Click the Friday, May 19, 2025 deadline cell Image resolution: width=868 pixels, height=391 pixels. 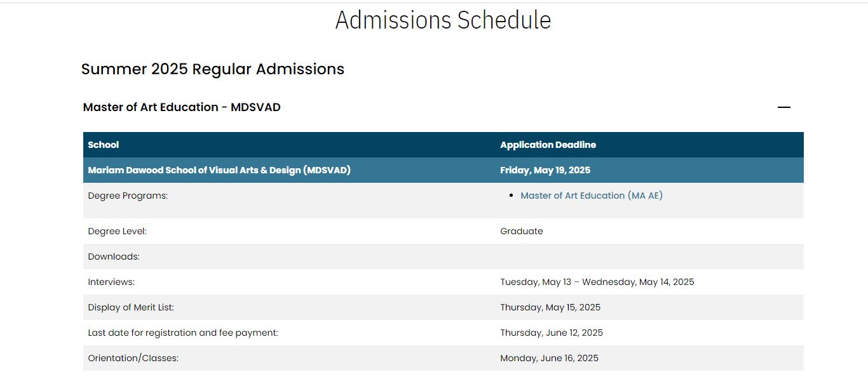[x=545, y=170]
